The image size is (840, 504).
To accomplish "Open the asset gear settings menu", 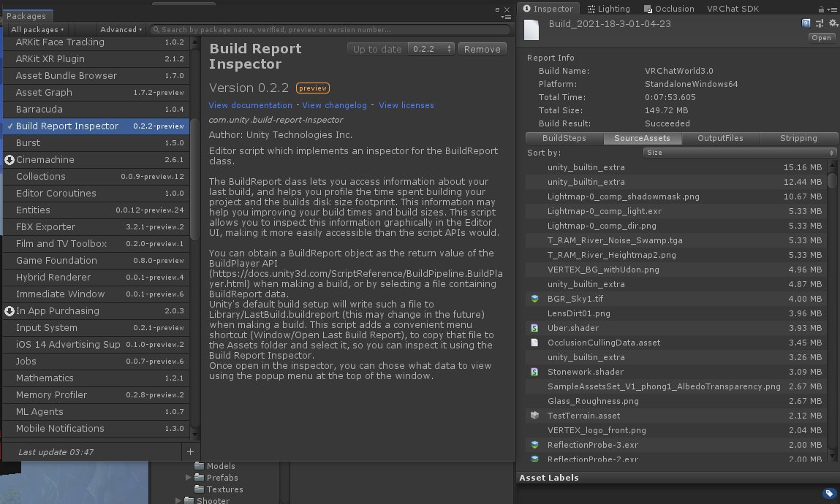I will point(833,23).
